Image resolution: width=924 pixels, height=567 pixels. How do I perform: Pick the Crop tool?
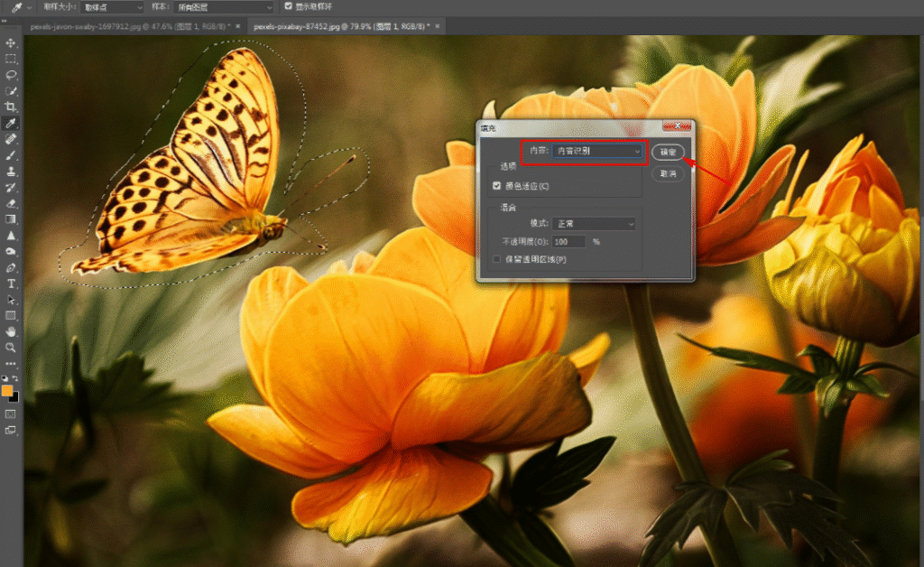tap(11, 107)
